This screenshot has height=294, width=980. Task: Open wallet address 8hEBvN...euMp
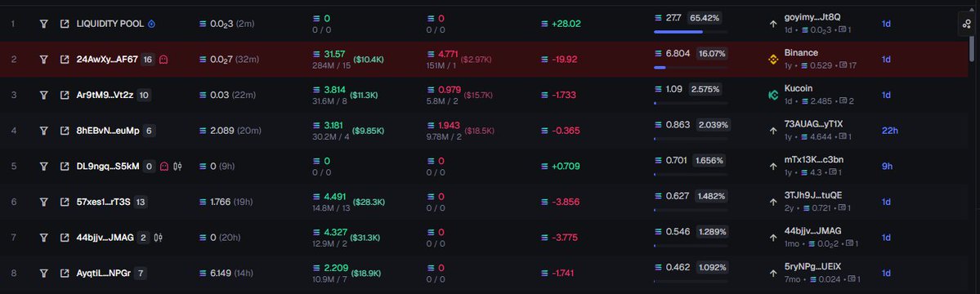(x=108, y=131)
